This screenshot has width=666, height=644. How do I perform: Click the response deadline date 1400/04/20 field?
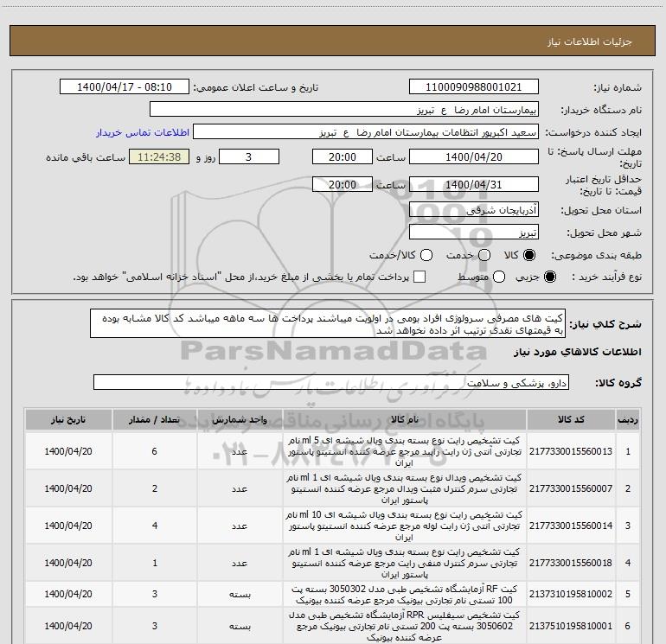coord(474,156)
